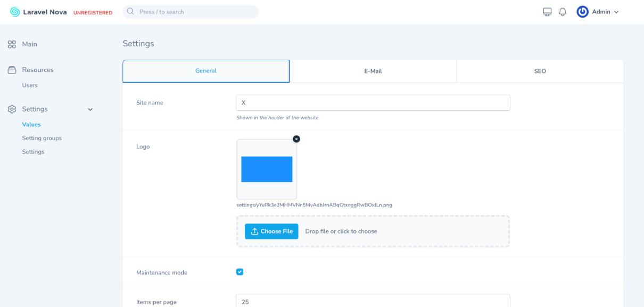
Task: Click the Site name field label
Action: click(150, 103)
